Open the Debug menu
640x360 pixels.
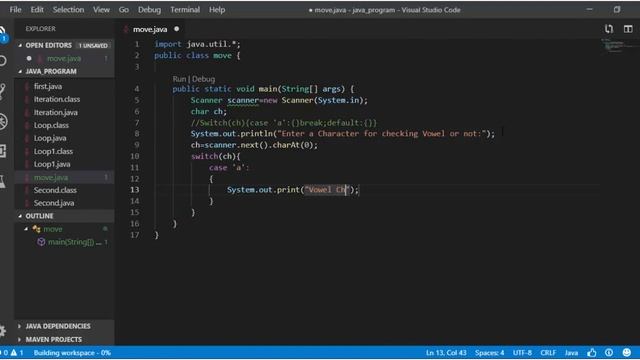[149, 10]
